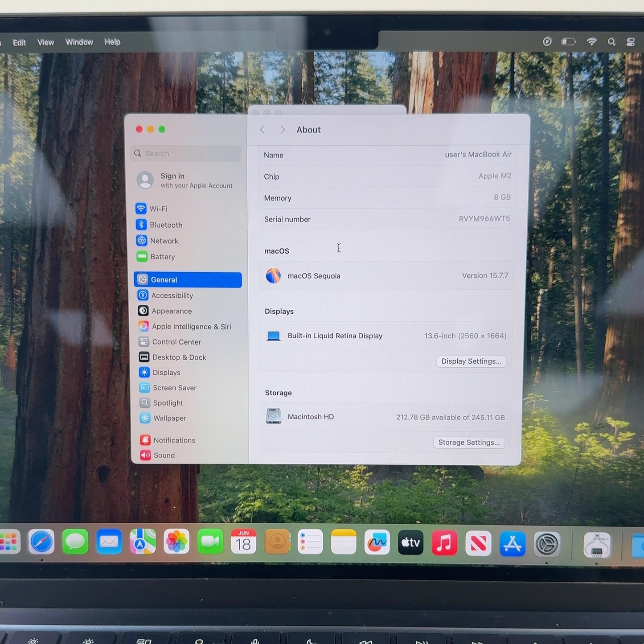The image size is (644, 644).
Task: Click the Built-in Liquid Retina Display row
Action: point(386,336)
